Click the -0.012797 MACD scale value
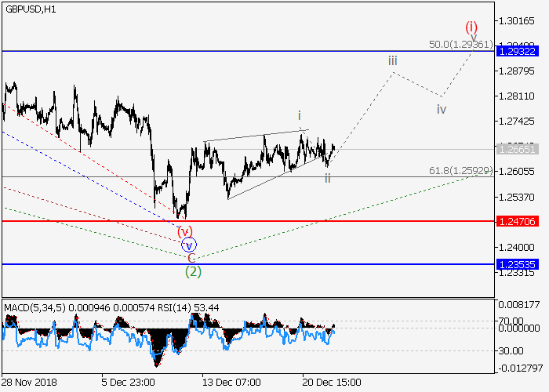549x392 pixels. 521,368
